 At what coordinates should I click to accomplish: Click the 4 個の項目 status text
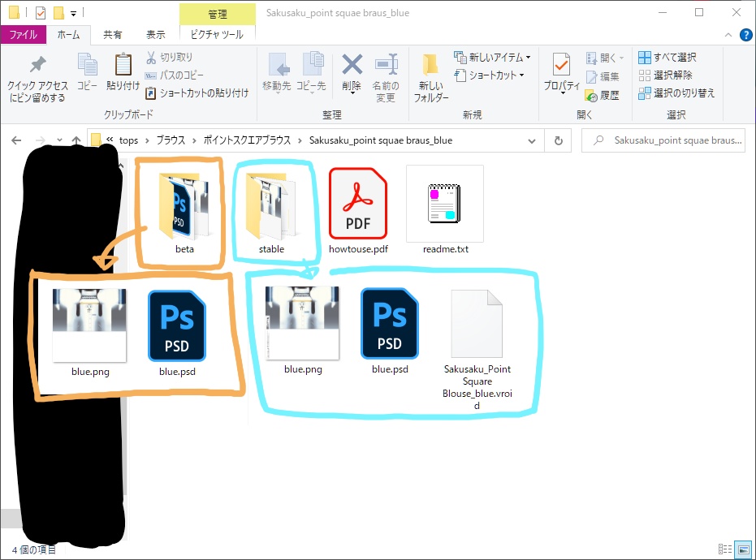pyautogui.click(x=34, y=549)
